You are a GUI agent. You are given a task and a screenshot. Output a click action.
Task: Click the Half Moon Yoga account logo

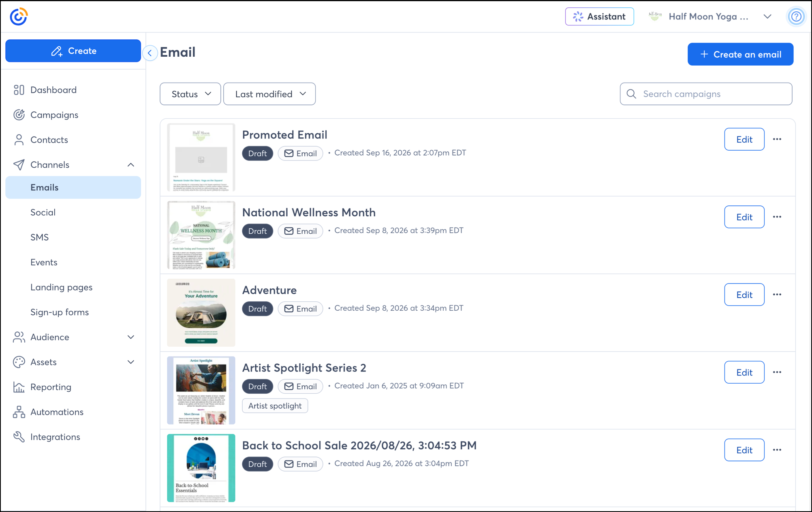click(655, 17)
